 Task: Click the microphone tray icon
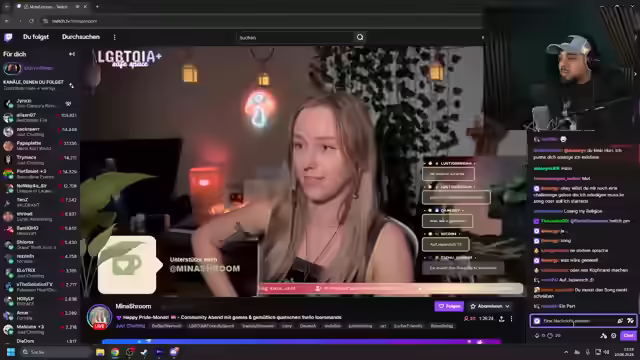pos(587,352)
